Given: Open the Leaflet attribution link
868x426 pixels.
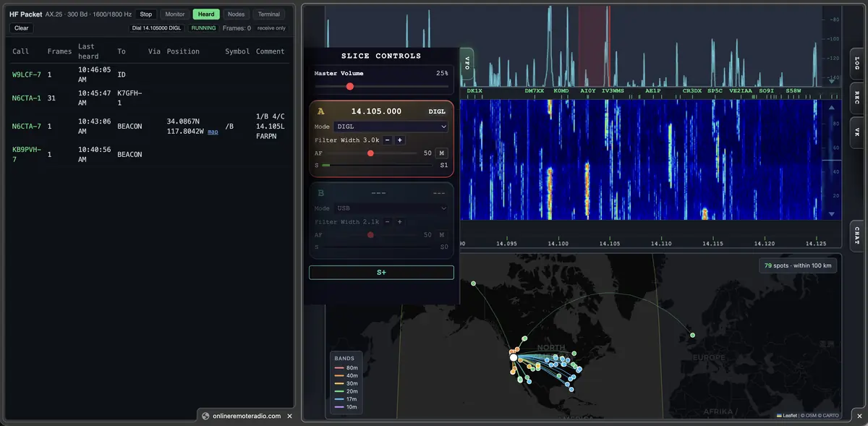Looking at the screenshot, I should tap(788, 415).
